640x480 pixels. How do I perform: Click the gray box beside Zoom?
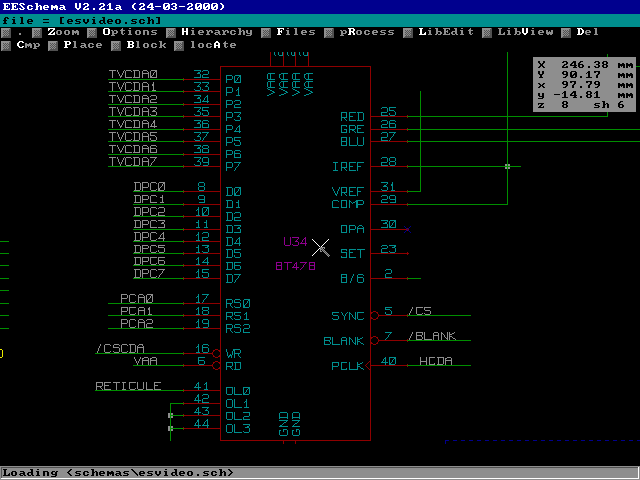[x=37, y=33]
